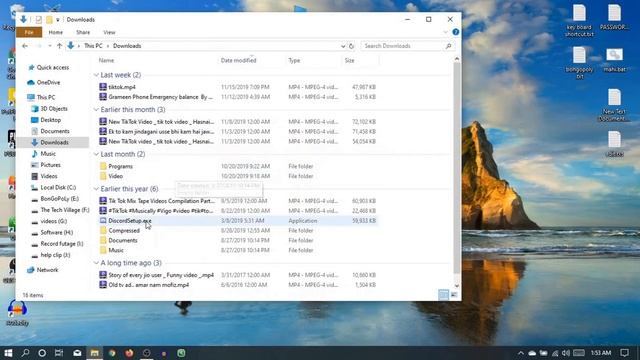Open Videos in navigation pane
Image resolution: width=640 pixels, height=360 pixels.
tap(49, 176)
